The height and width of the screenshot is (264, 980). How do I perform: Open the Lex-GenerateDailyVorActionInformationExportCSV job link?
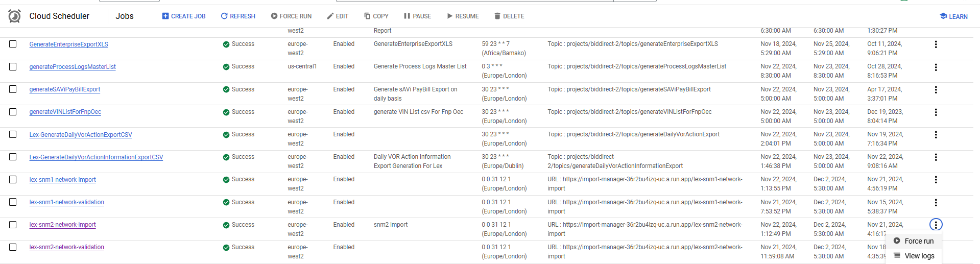(96, 157)
